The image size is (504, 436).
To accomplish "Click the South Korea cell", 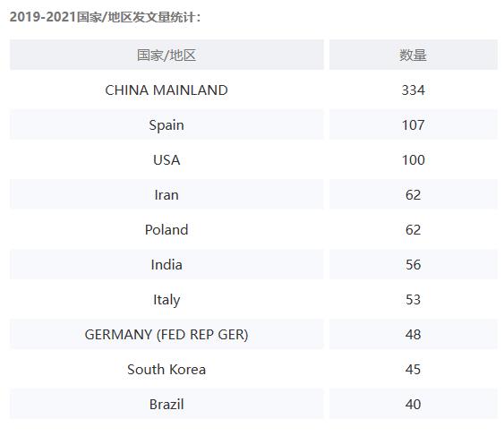I will point(167,369).
